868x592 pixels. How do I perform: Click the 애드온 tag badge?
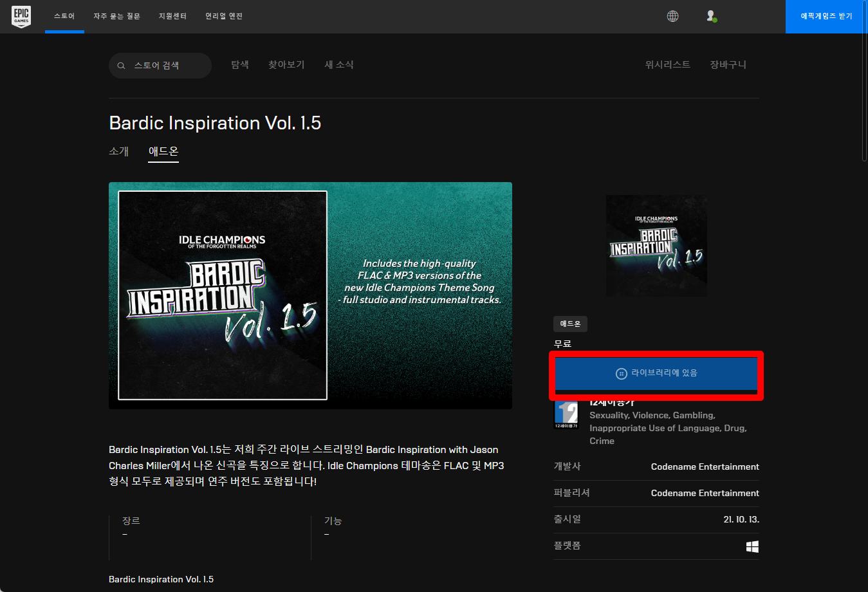click(570, 324)
